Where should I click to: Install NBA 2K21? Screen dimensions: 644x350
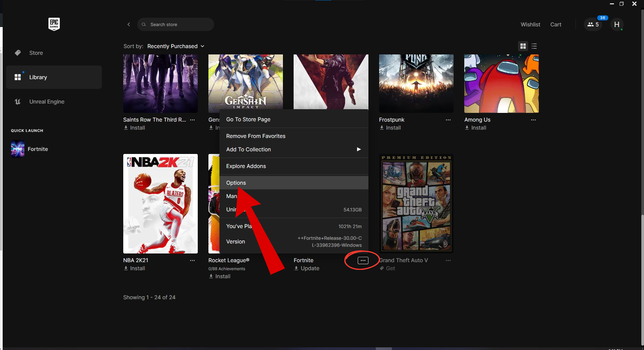pyautogui.click(x=134, y=268)
